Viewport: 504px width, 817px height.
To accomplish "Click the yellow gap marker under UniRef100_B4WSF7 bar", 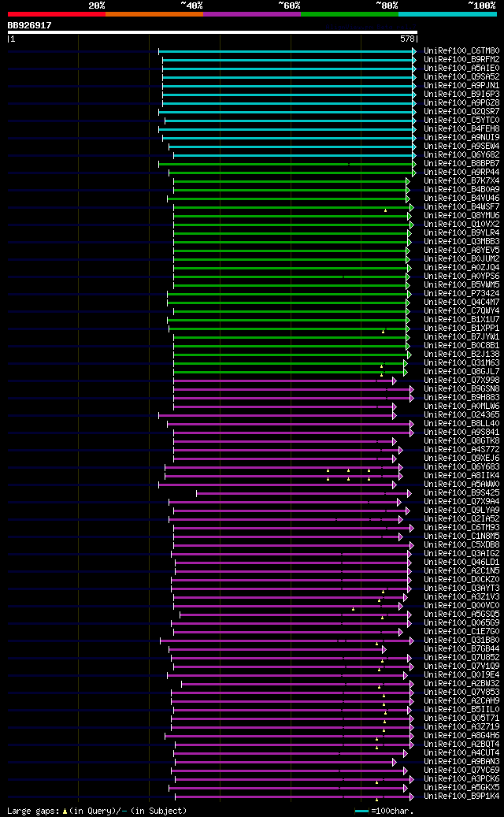I will click(x=385, y=210).
